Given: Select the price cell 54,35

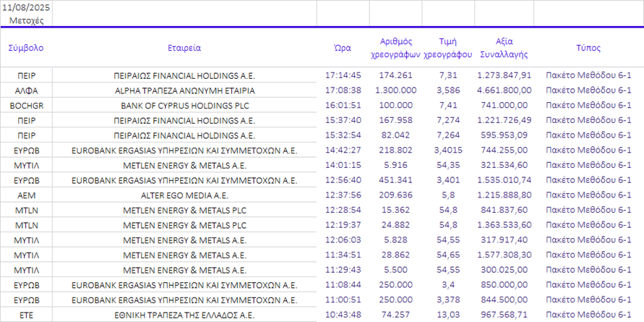Looking at the screenshot, I should coord(448,165).
